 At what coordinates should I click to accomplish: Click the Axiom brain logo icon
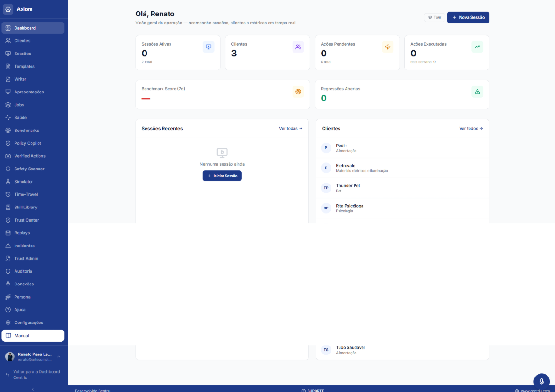pos(8,9)
